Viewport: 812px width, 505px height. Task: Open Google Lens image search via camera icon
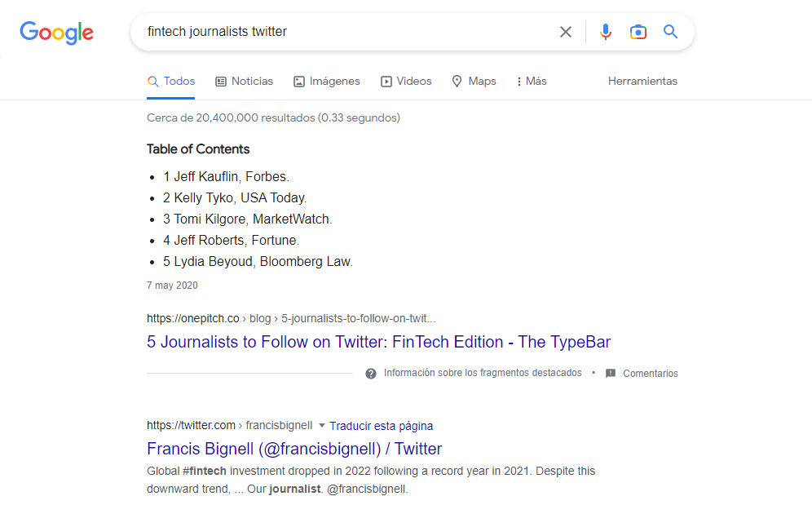638,31
